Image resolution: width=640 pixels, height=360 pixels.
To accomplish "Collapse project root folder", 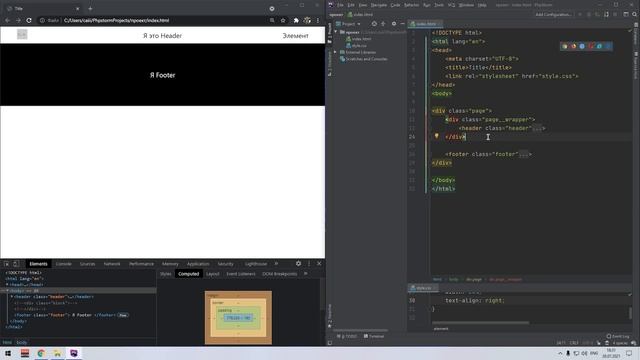I will 336,32.
